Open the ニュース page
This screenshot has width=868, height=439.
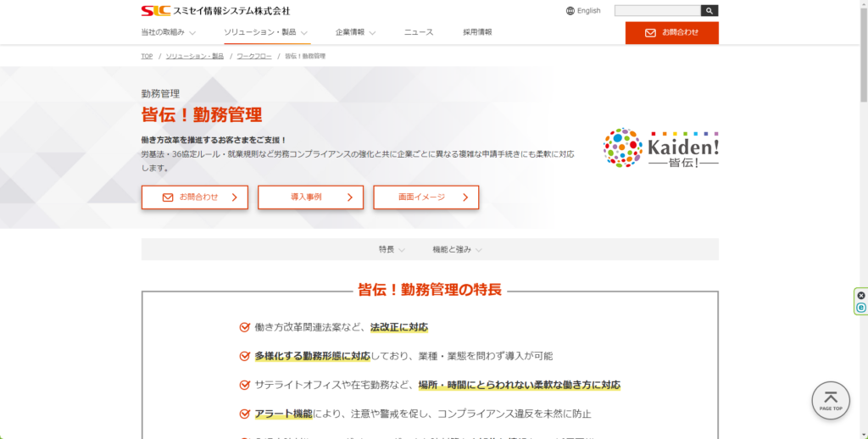click(419, 33)
